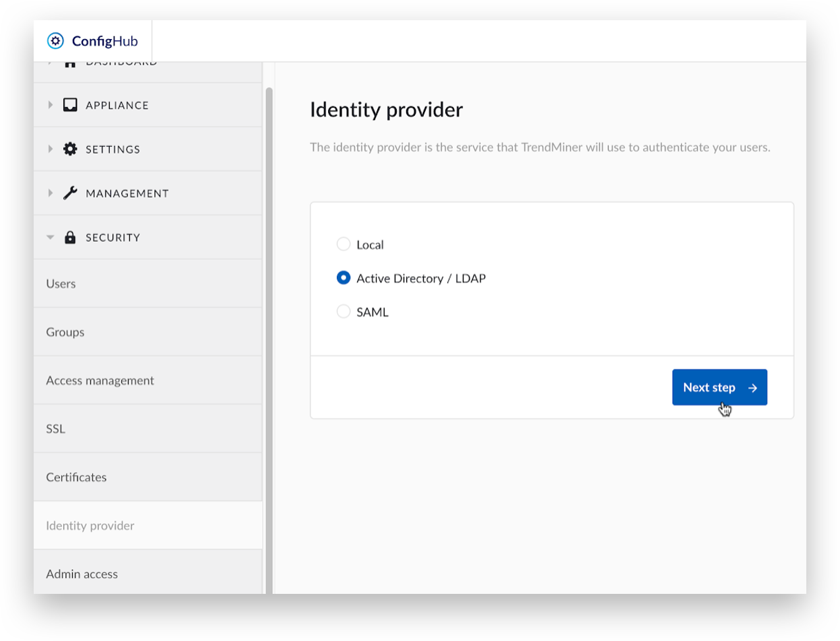Collapse the Security section arrow

(51, 238)
